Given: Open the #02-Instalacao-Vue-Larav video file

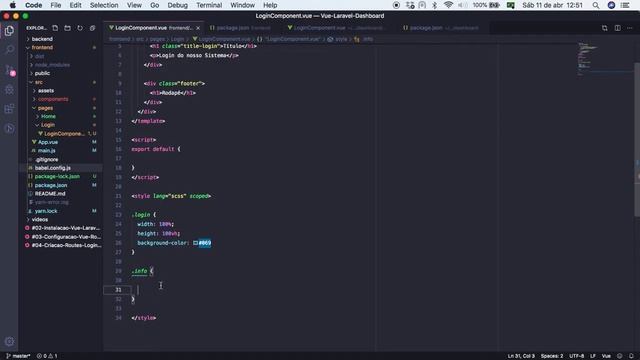Looking at the screenshot, I should coord(65,228).
